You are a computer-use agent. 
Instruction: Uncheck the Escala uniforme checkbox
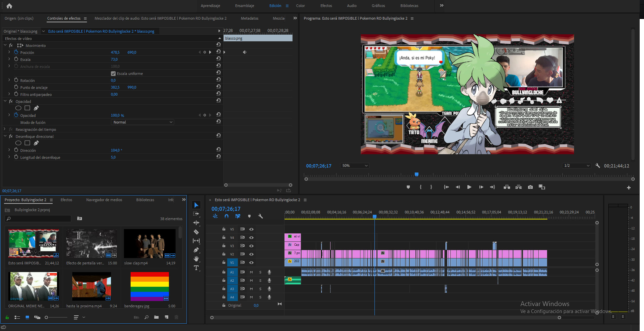coord(113,74)
